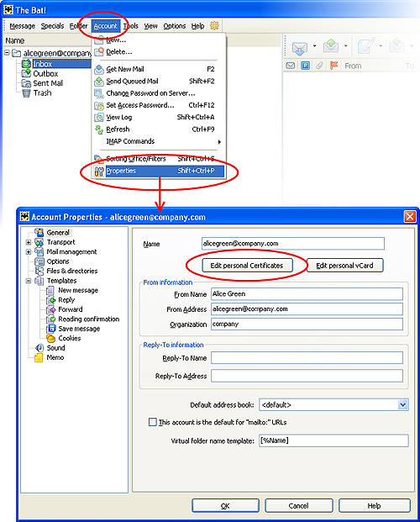This screenshot has height=522, width=420.
Task: Click Cancel in Account Properties
Action: coord(299,506)
